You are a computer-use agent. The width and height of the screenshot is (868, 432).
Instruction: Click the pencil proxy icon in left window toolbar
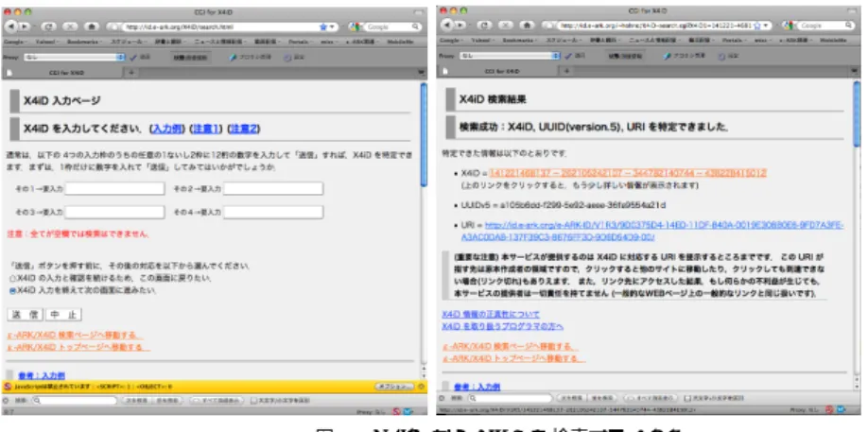tap(234, 57)
